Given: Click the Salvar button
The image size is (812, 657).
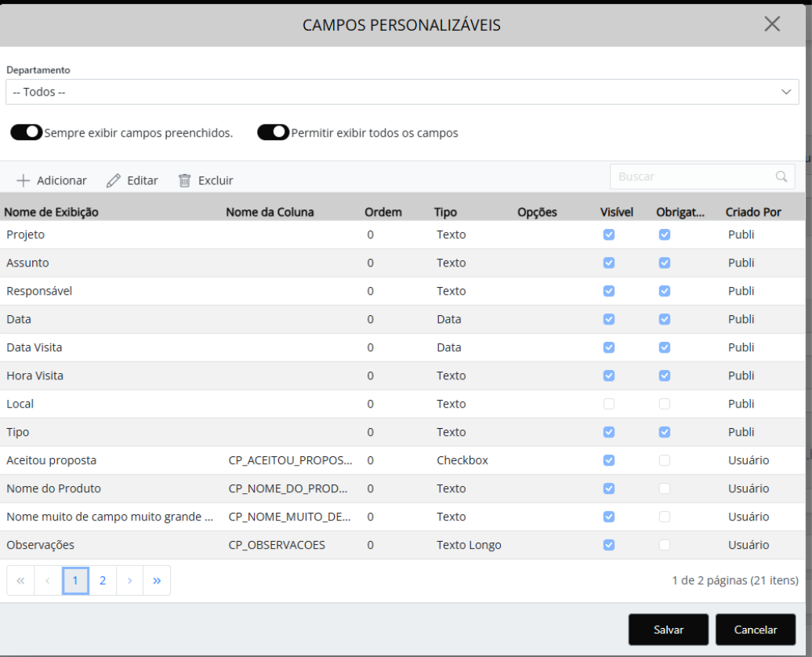Looking at the screenshot, I should coord(669,630).
